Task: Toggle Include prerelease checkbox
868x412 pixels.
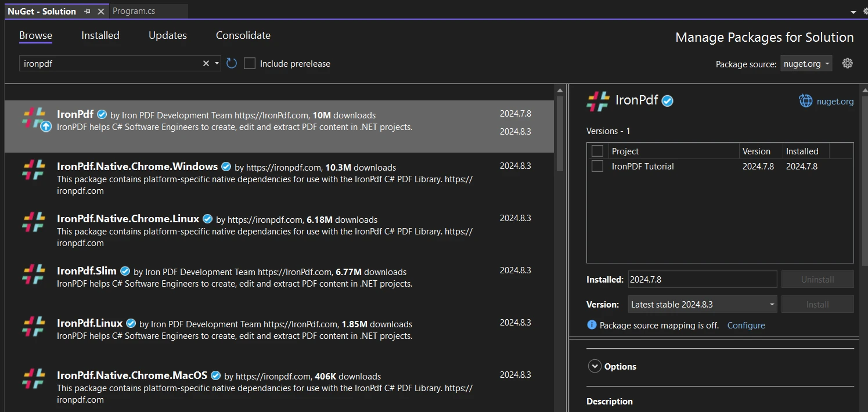Action: coord(250,63)
